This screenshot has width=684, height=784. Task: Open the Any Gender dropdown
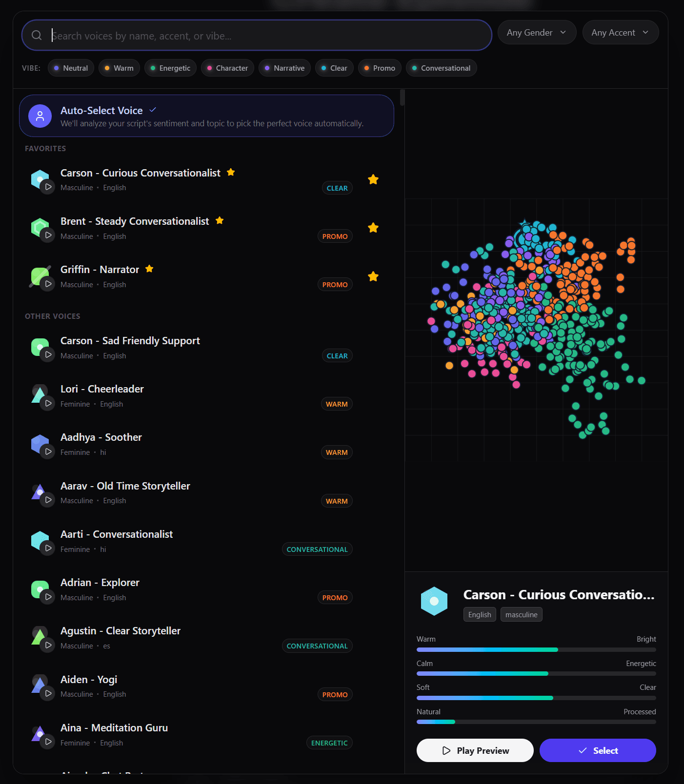(x=537, y=33)
